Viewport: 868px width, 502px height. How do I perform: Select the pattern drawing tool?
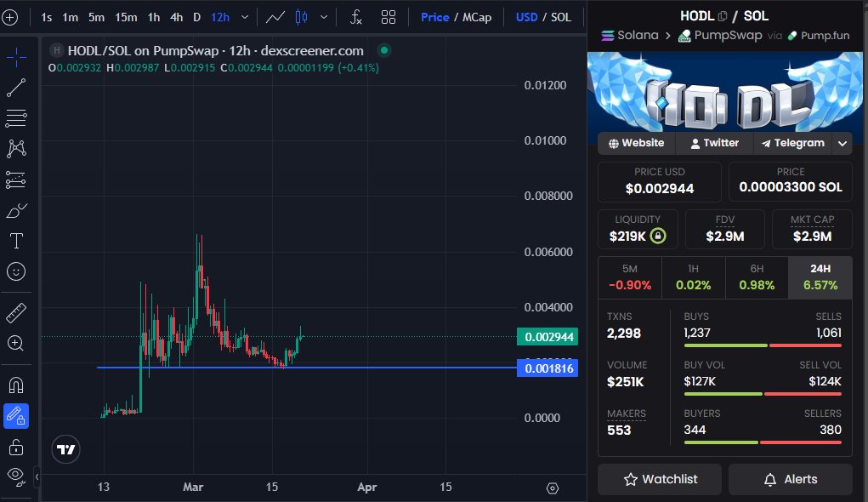[16, 149]
